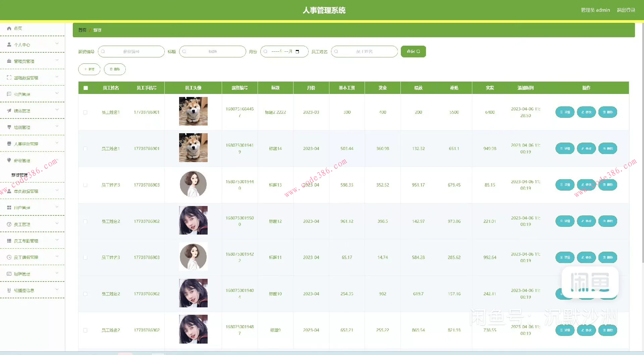
Task: Toggle the select-all checkbox in table header
Action: point(86,88)
